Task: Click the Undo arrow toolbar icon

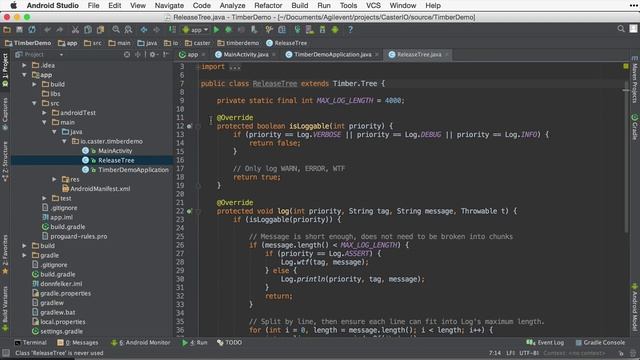Action: pos(48,30)
